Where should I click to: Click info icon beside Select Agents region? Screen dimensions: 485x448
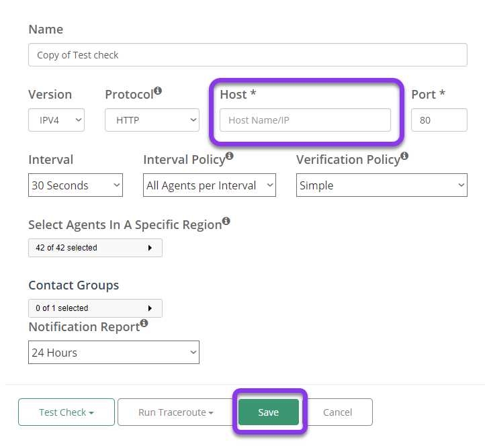pos(226,221)
